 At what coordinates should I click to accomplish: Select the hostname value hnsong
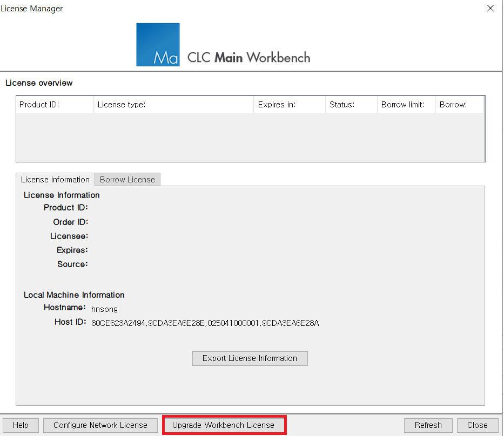click(x=104, y=309)
